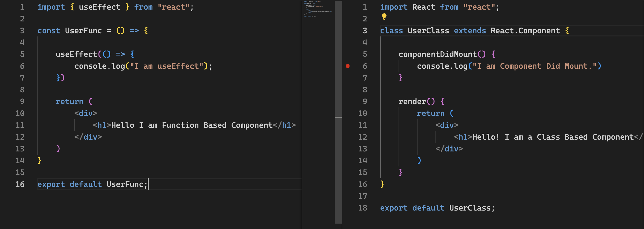Click the "I am useEffect" string
Screen dimensions: 644x229
(x=166, y=66)
